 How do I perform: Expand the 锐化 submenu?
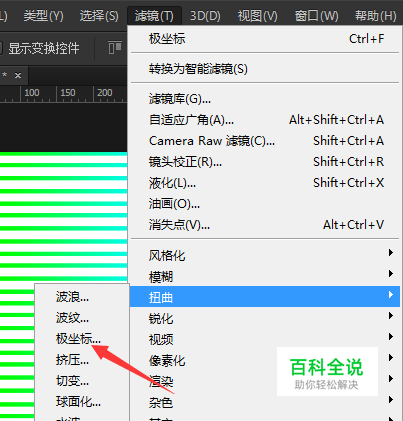click(265, 318)
